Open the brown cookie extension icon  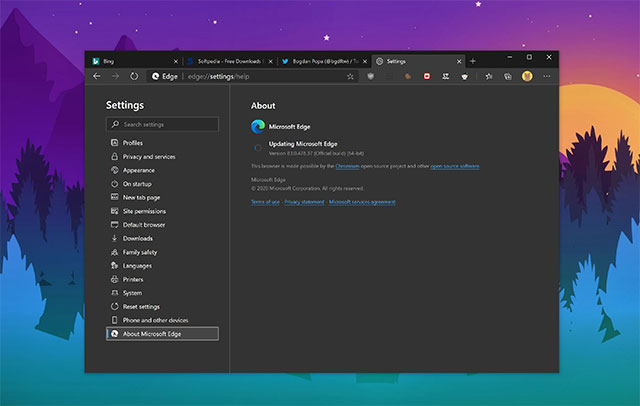tap(408, 76)
